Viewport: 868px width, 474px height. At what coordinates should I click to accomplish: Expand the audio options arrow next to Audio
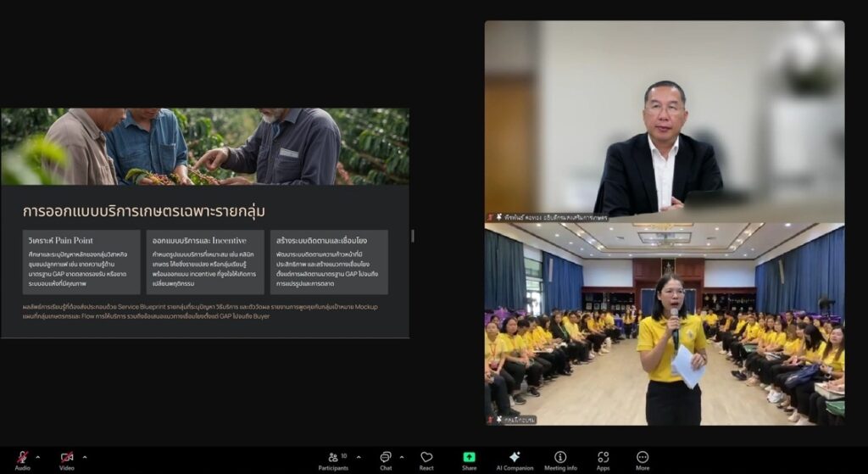[x=40, y=456]
